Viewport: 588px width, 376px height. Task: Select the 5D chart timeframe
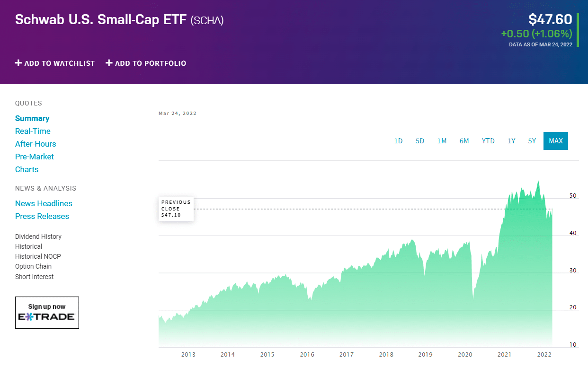420,140
